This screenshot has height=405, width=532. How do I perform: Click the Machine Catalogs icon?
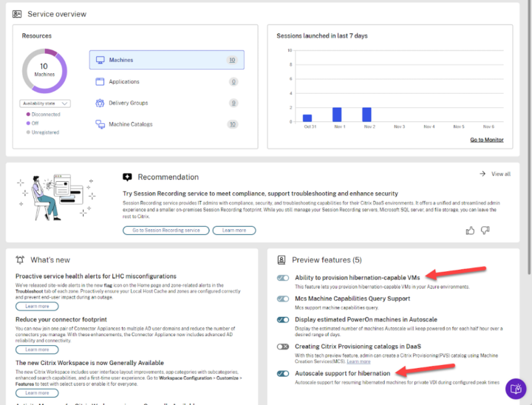coord(100,124)
